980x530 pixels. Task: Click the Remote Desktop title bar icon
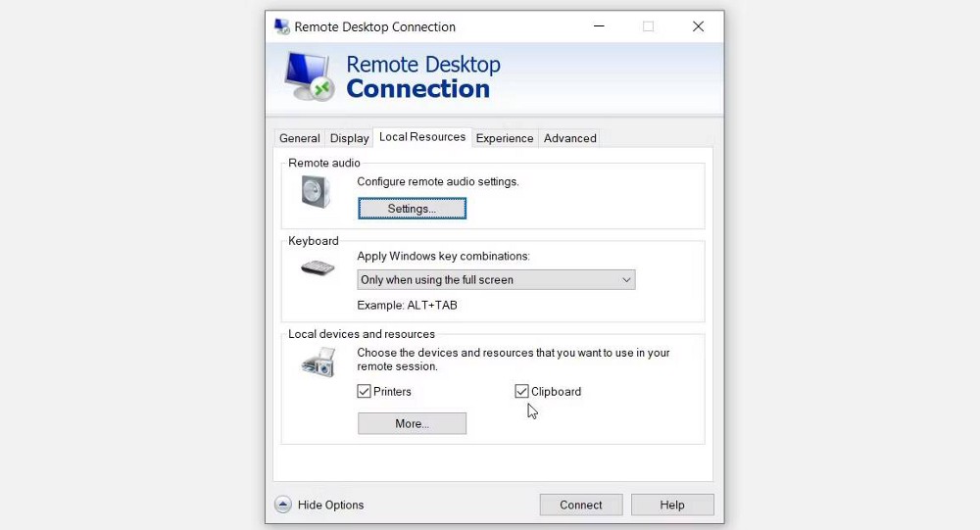coord(282,26)
